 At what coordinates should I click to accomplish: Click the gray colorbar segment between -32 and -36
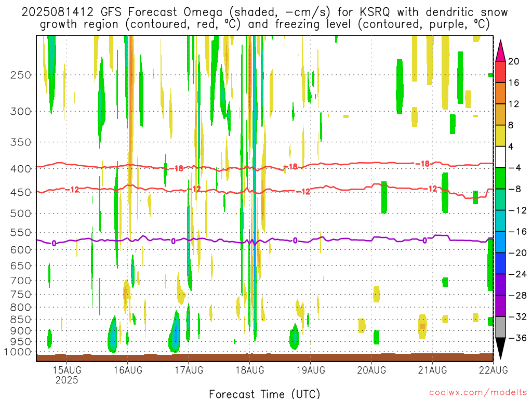pos(500,327)
